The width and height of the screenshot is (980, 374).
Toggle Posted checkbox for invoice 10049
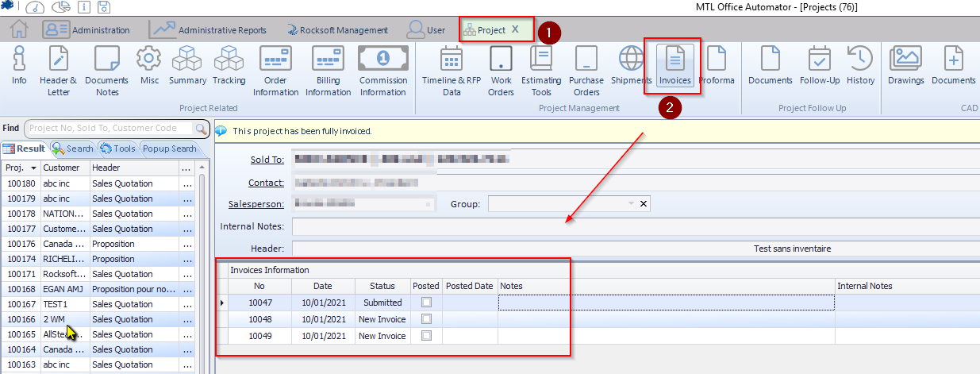tap(427, 335)
